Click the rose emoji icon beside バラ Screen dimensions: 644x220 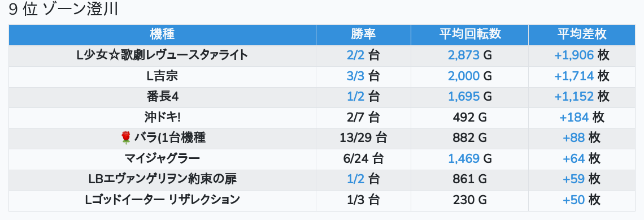coord(126,138)
